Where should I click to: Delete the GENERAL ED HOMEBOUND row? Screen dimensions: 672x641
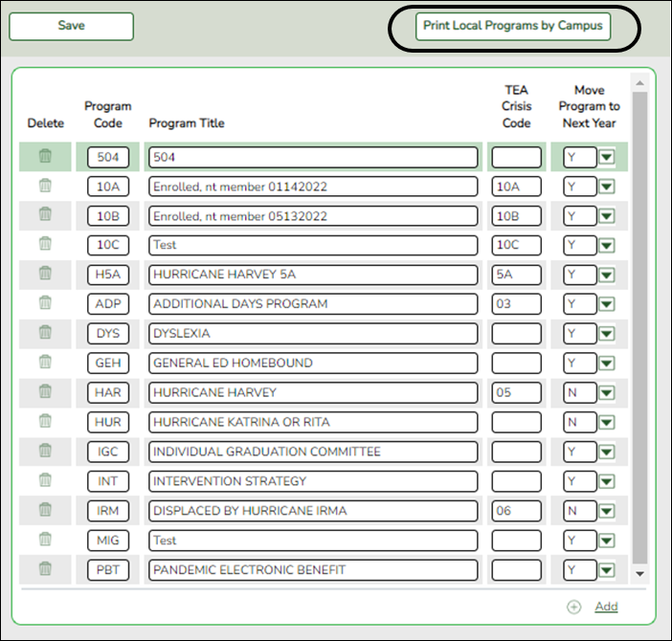(45, 363)
